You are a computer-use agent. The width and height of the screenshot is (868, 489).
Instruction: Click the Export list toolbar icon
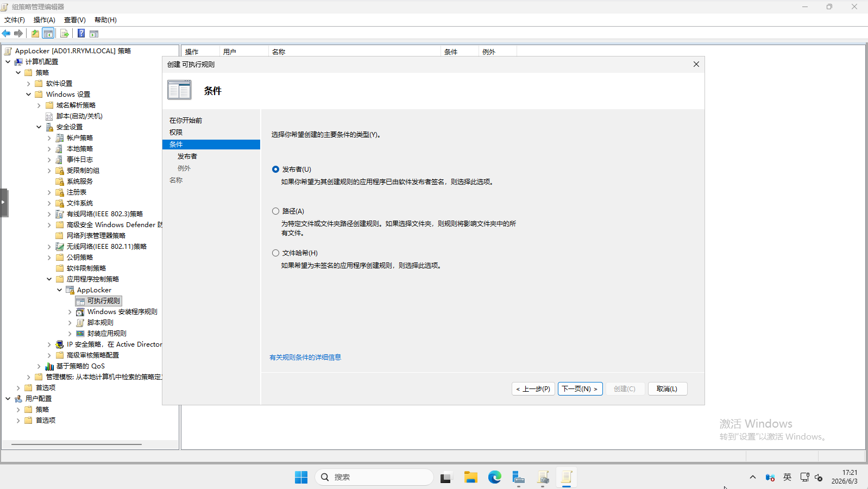pos(65,34)
